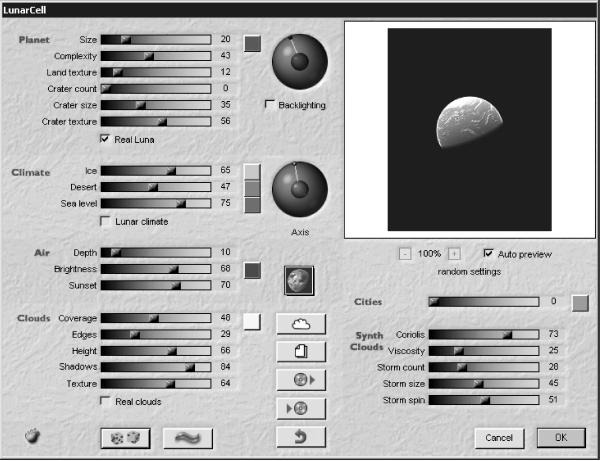Image resolution: width=600 pixels, height=461 pixels.
Task: Click the lighting direction sphere above Backlighting
Action: tap(300, 62)
